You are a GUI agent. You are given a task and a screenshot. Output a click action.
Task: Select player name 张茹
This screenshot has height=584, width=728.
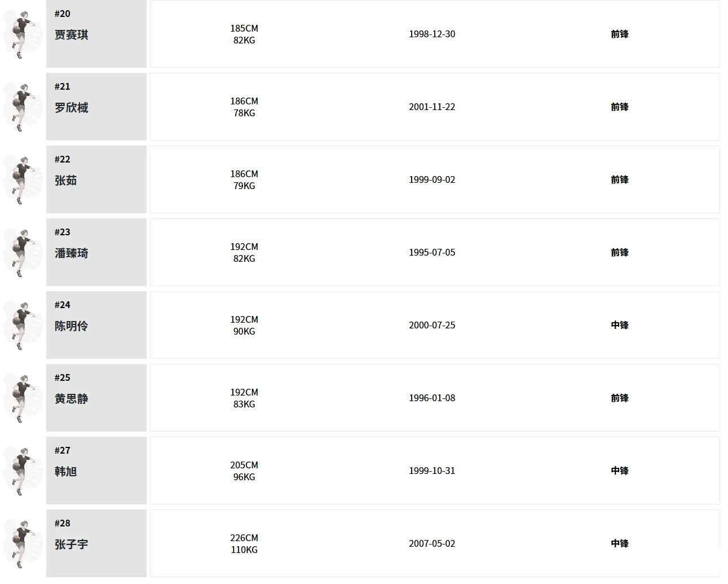pyautogui.click(x=66, y=181)
